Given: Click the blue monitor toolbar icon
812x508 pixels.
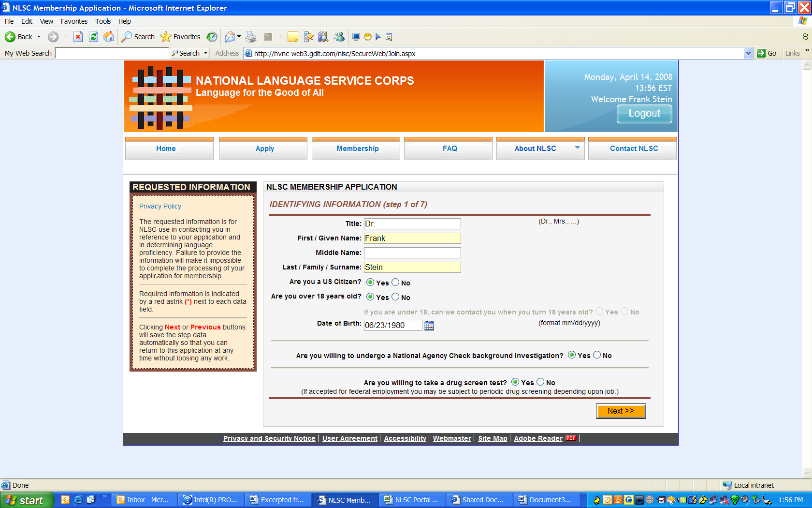Looking at the screenshot, I should pyautogui.click(x=356, y=37).
